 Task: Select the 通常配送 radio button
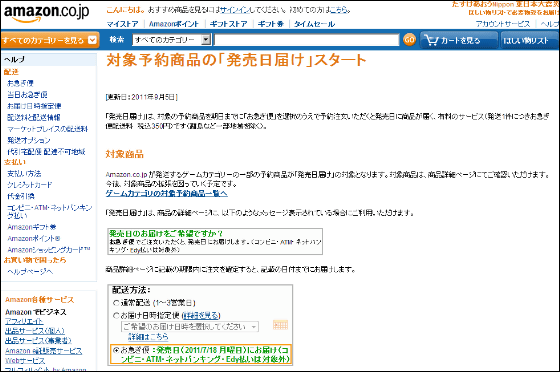click(x=116, y=303)
